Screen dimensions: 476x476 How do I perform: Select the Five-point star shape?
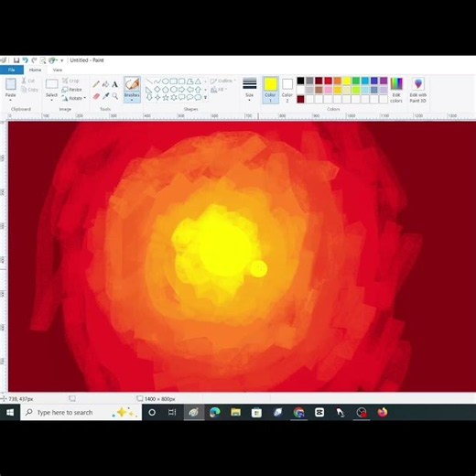click(x=166, y=98)
